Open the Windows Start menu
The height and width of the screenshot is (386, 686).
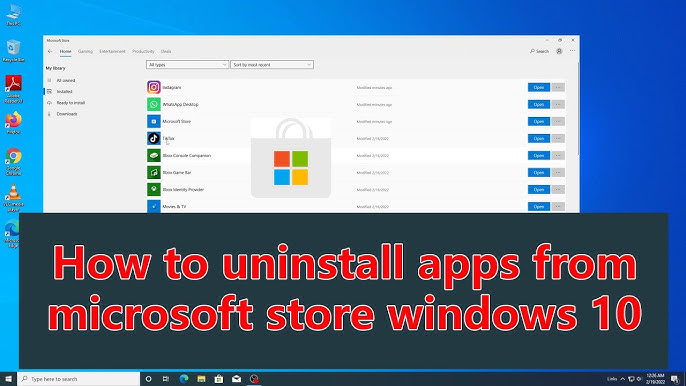(8, 379)
